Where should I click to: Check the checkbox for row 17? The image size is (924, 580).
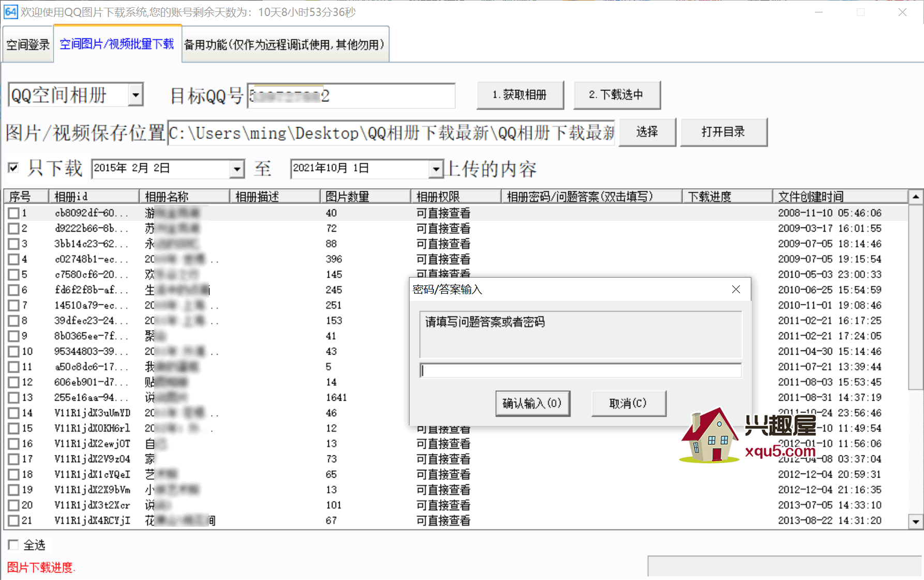(13, 459)
